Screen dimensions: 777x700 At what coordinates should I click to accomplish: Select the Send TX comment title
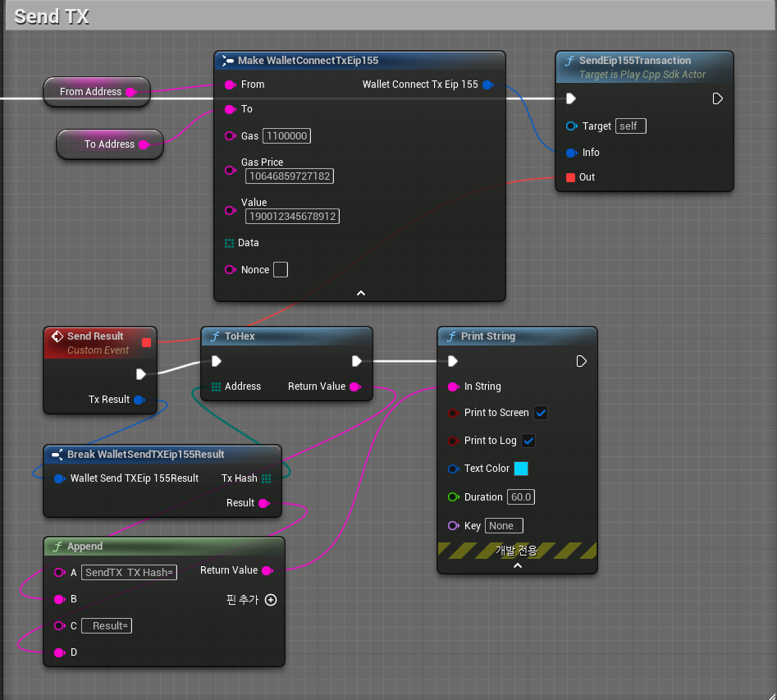coord(52,16)
